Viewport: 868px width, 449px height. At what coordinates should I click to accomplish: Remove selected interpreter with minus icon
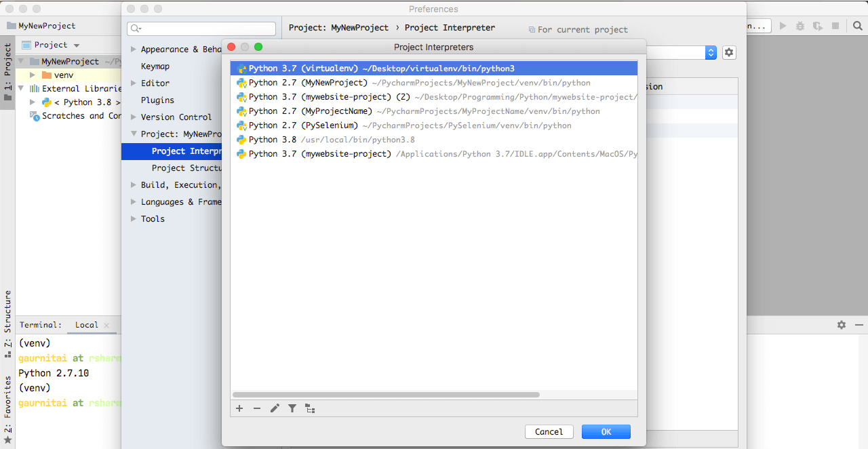point(257,408)
